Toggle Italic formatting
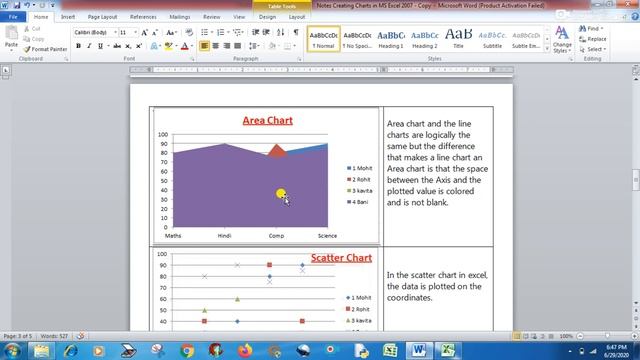640x360 pixels. pyautogui.click(x=89, y=46)
